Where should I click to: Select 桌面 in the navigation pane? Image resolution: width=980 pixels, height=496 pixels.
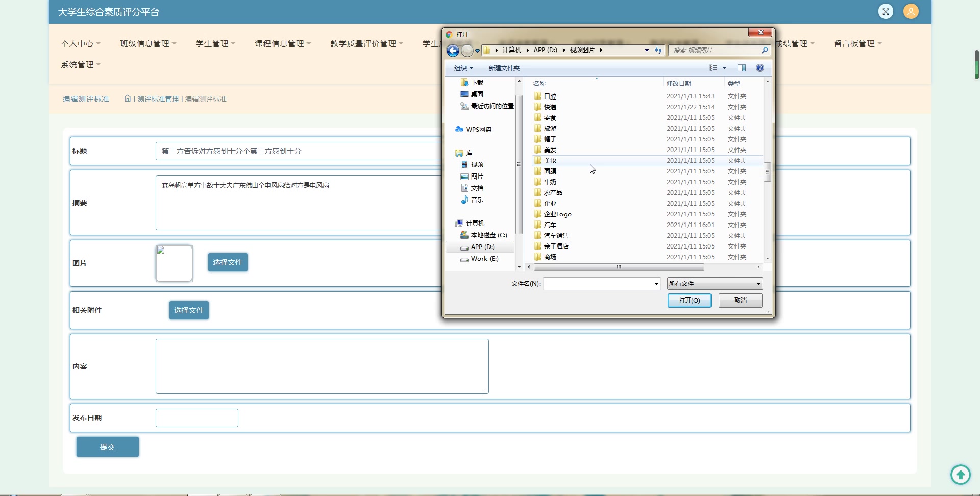(x=472, y=94)
